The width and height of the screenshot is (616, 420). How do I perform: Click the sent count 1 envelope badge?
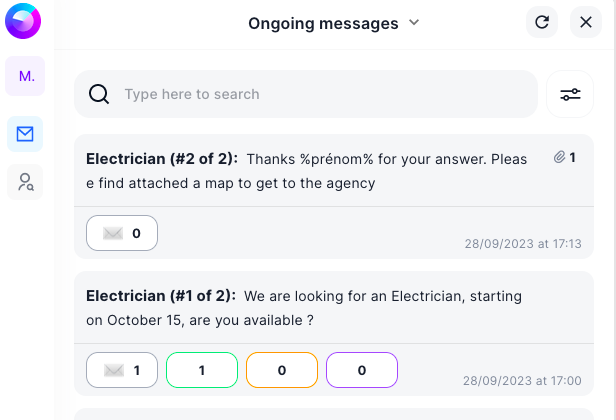tap(122, 370)
